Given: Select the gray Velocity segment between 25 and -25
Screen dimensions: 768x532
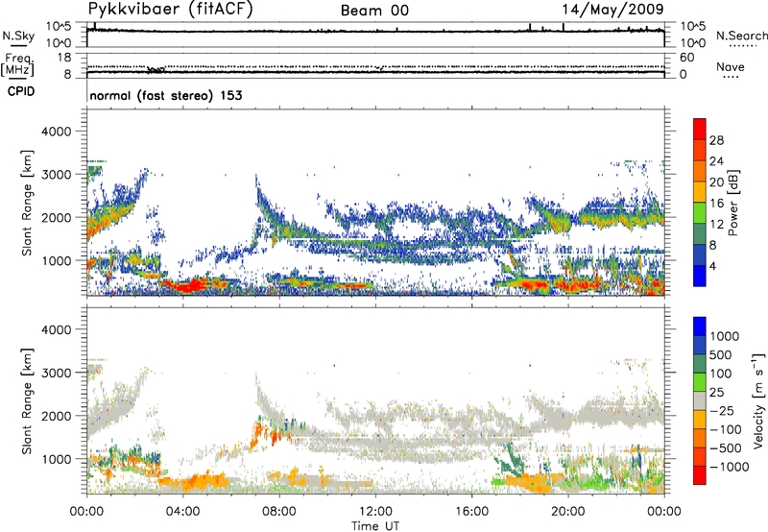Looking at the screenshot, I should point(700,401).
